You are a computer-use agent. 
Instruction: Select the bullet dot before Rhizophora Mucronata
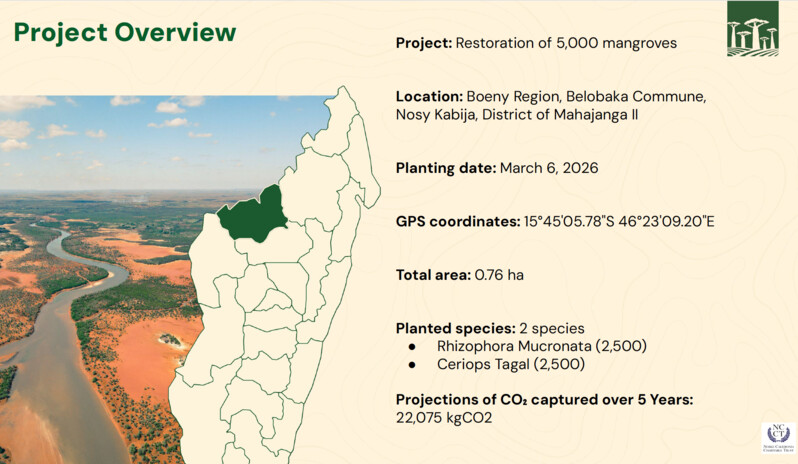pyautogui.click(x=412, y=346)
